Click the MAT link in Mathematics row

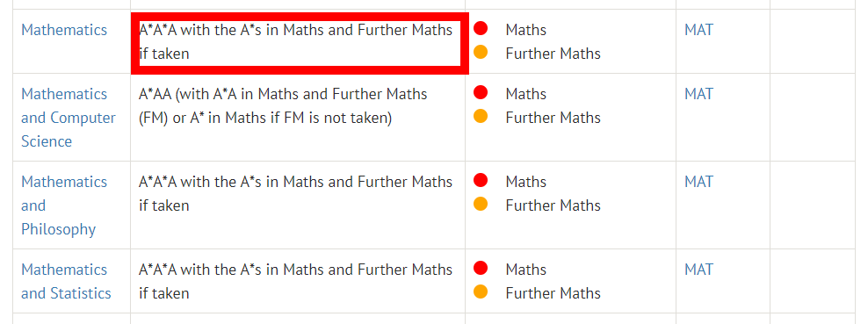pyautogui.click(x=698, y=30)
